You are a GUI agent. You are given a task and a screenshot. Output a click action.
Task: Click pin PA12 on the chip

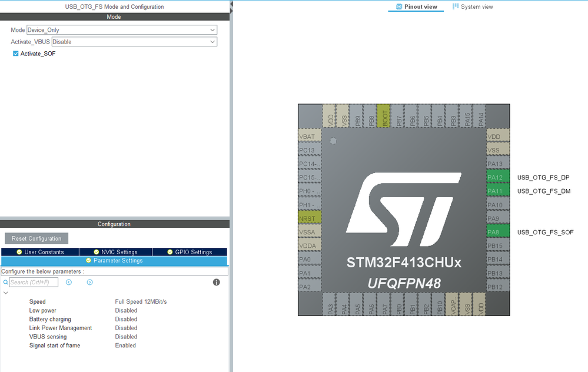(x=498, y=177)
